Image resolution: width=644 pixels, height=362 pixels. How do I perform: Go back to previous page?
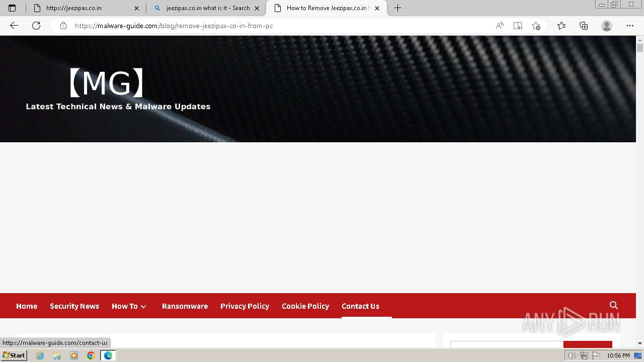tap(14, 26)
